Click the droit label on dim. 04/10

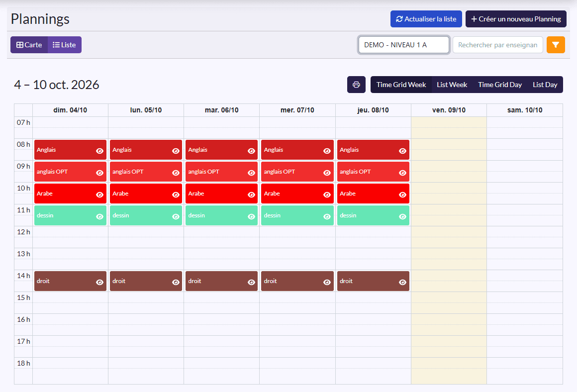(x=43, y=281)
